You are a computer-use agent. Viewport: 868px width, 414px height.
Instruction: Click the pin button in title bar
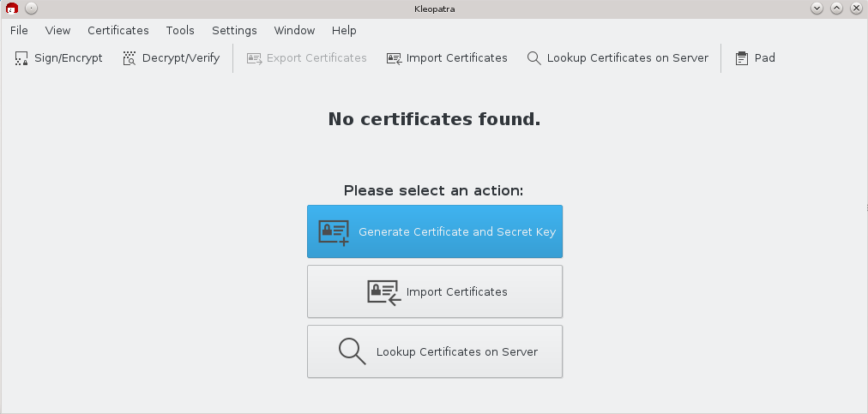click(31, 8)
